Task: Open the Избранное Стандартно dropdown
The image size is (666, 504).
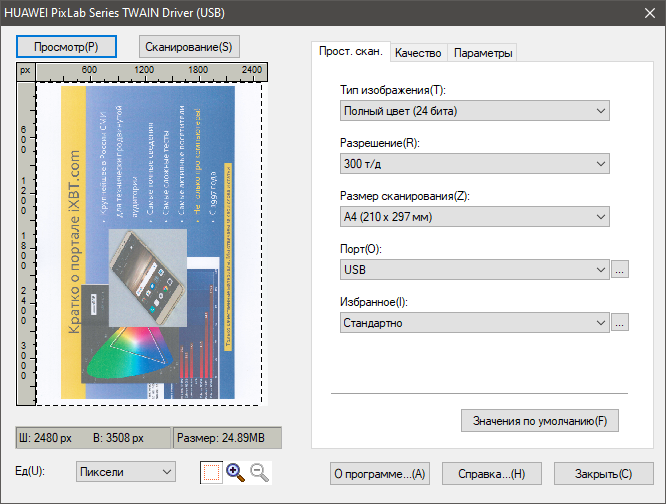Action: tap(474, 323)
